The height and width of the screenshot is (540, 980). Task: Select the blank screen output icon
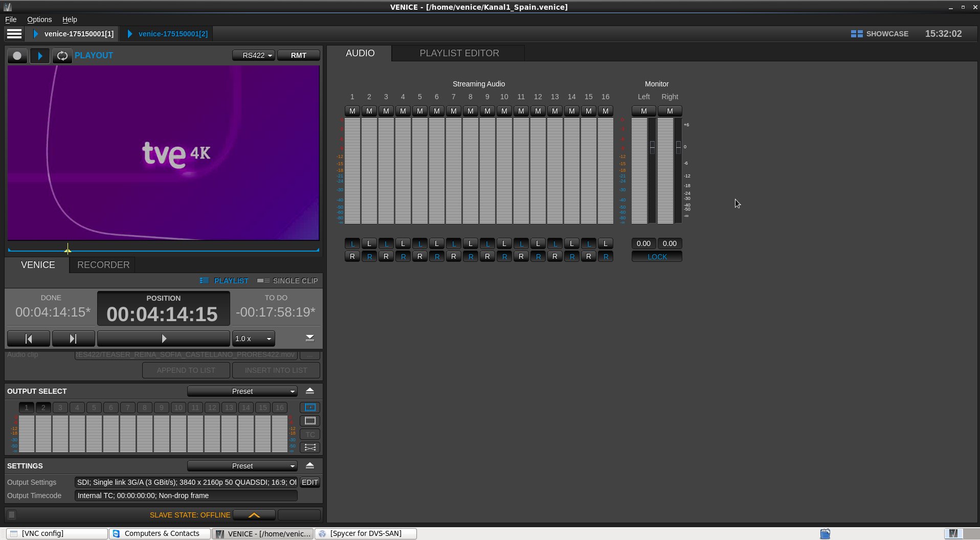310,421
